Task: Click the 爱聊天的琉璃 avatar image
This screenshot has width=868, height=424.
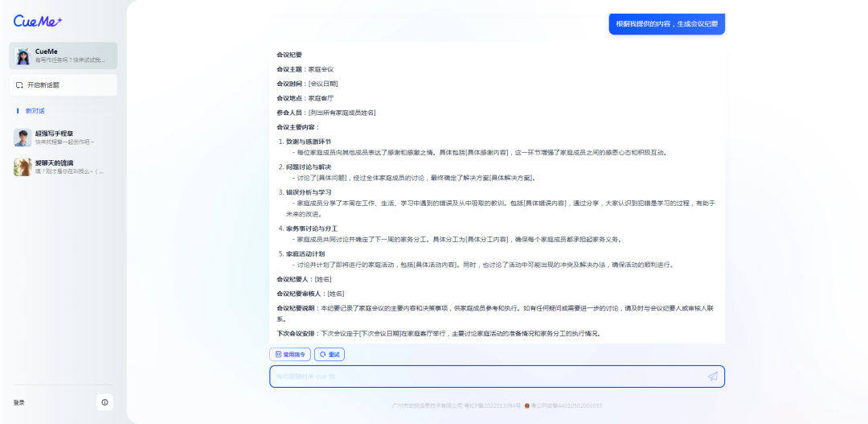Action: click(23, 167)
